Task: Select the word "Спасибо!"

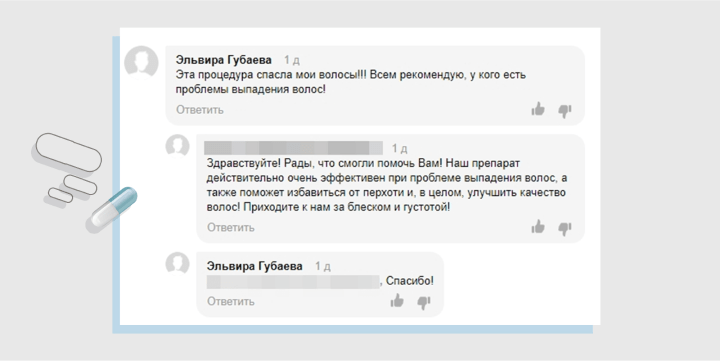Action: [x=410, y=281]
